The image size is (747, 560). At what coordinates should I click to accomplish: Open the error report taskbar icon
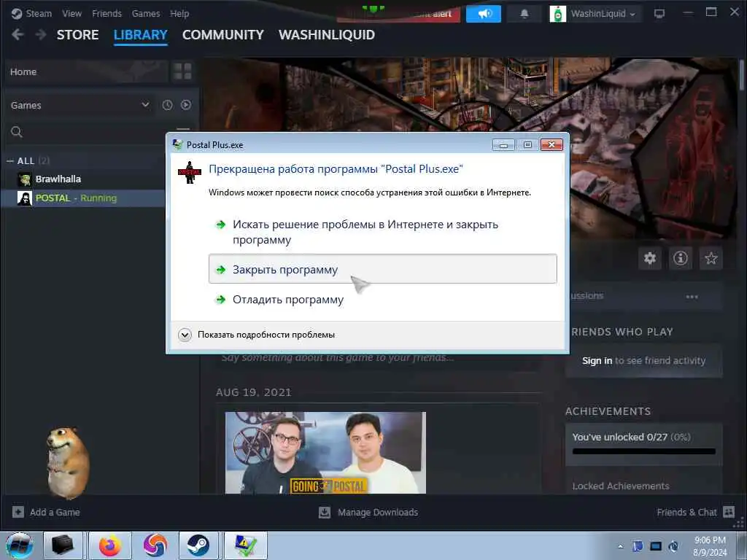click(x=245, y=545)
